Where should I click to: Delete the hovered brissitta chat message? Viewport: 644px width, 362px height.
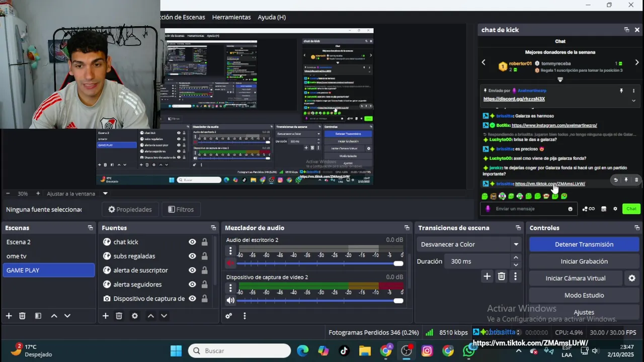click(636, 179)
